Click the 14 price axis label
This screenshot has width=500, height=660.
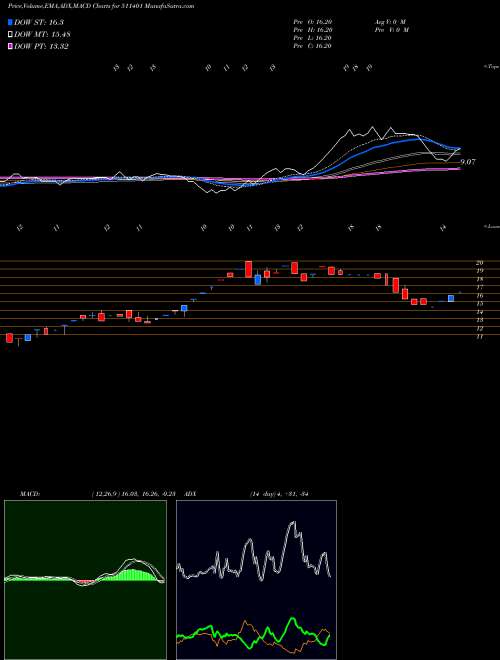[479, 312]
